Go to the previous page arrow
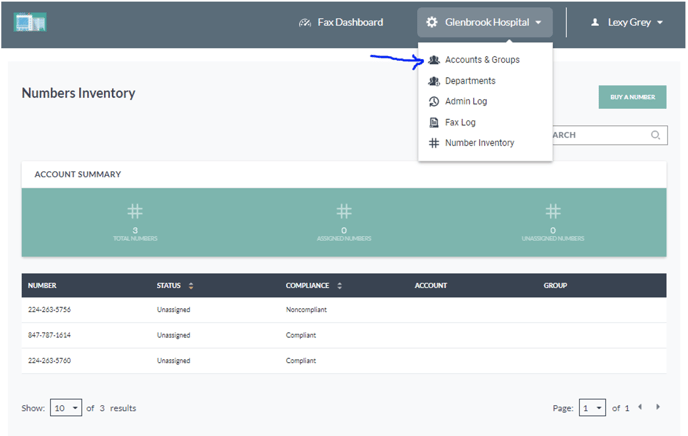 click(640, 407)
